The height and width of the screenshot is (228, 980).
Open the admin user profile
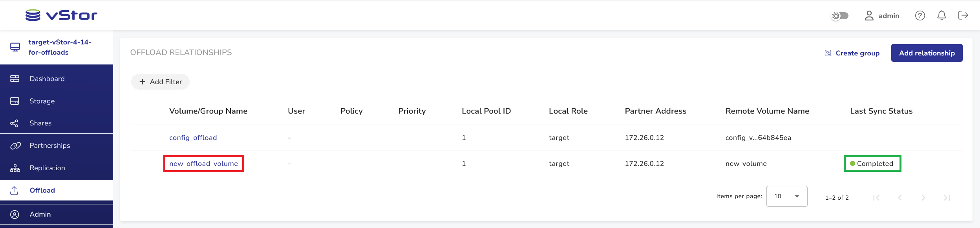point(882,16)
